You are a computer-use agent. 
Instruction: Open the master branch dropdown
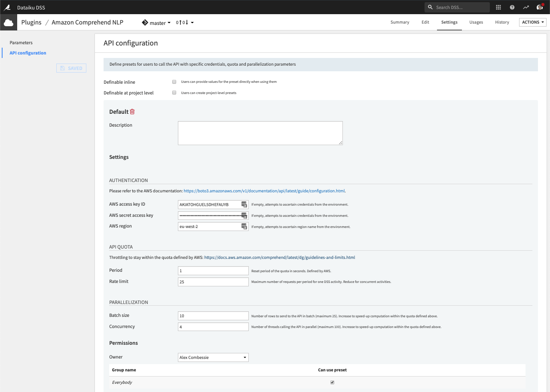[157, 22]
